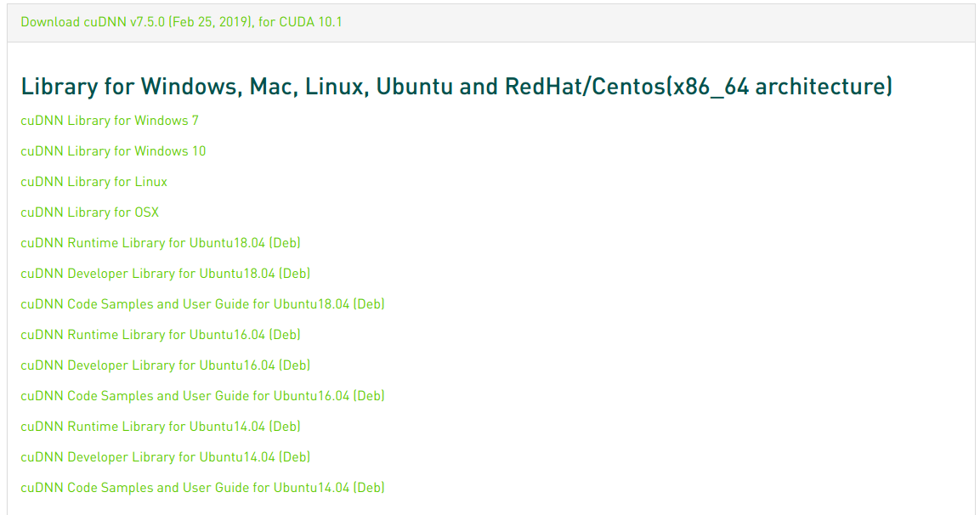Select the Library for Windows Mac Linux heading

pos(456,86)
